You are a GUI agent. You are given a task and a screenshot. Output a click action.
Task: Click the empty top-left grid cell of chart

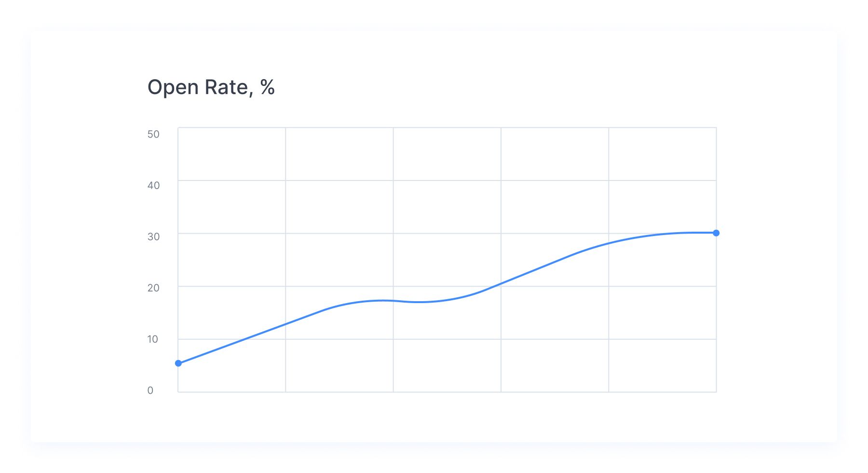[x=232, y=154]
